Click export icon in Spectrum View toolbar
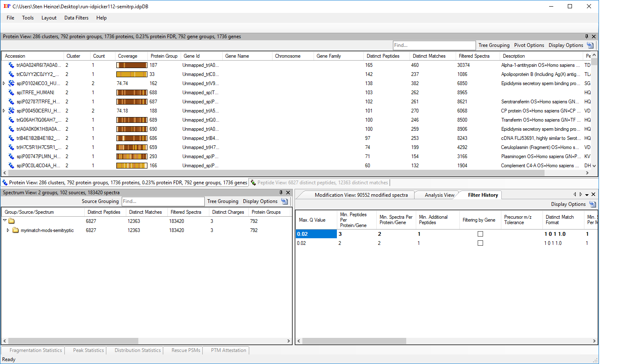The width and height of the screenshot is (638, 364). [285, 201]
